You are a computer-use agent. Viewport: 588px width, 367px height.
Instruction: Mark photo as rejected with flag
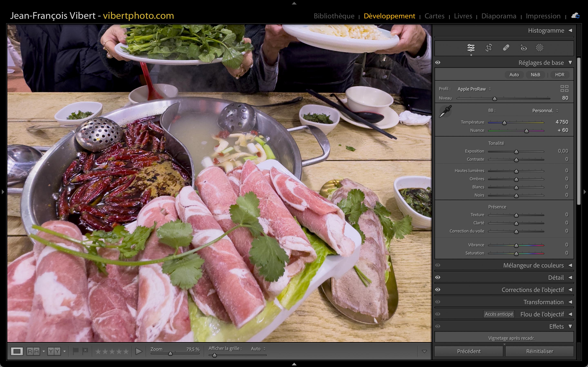[85, 351]
